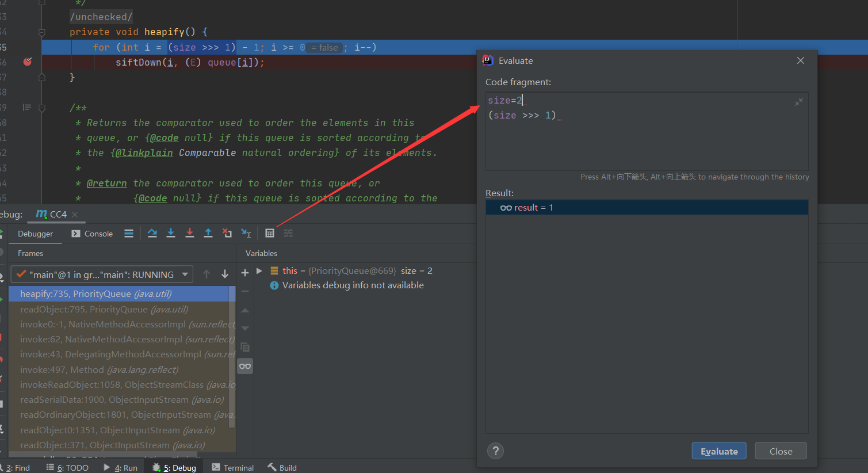
Task: Collapse Javadoc comment fold marker
Action: click(42, 108)
